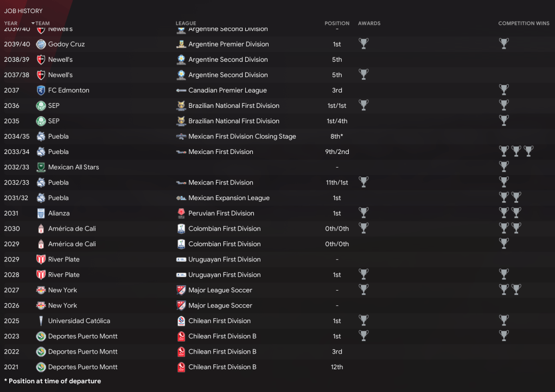
Task: Click the Competition Wins column header
Action: tap(524, 23)
